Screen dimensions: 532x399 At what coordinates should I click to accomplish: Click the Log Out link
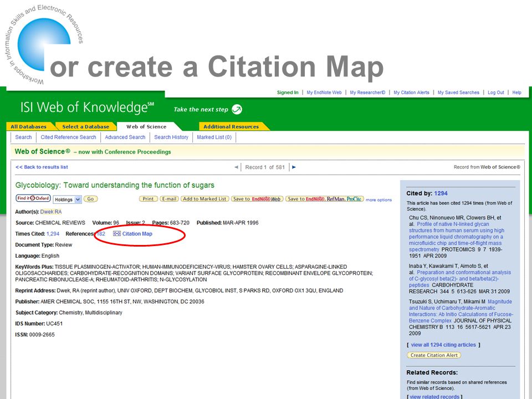pos(495,93)
